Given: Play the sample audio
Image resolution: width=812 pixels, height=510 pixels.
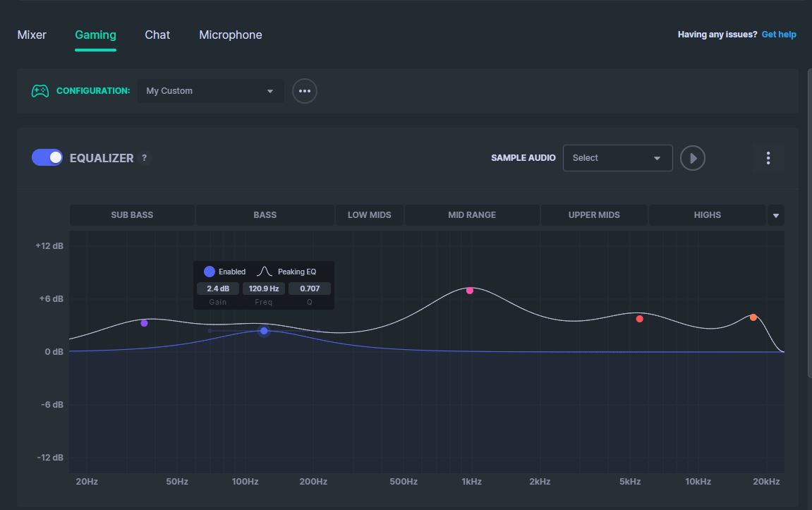Looking at the screenshot, I should point(693,158).
